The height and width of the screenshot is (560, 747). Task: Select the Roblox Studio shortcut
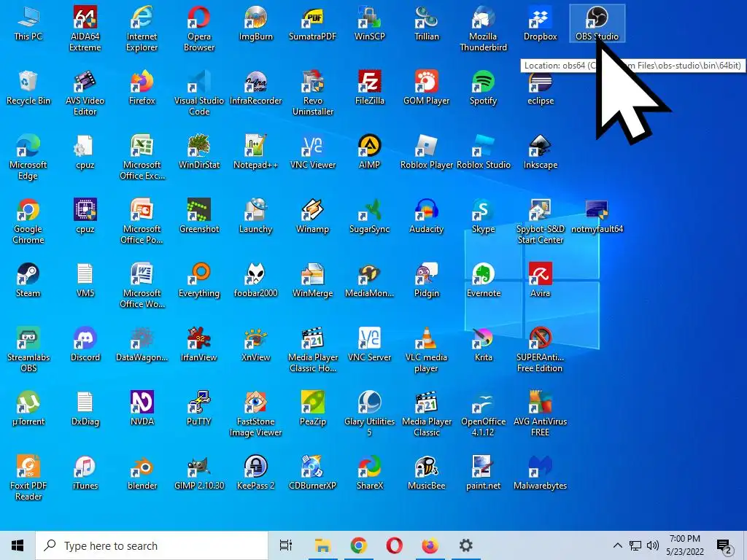tap(483, 152)
